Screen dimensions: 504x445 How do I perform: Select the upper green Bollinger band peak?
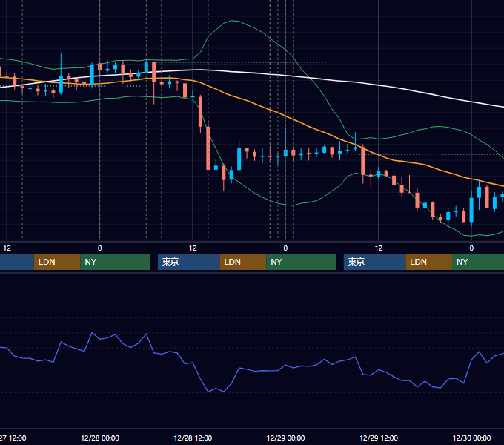coord(232,21)
